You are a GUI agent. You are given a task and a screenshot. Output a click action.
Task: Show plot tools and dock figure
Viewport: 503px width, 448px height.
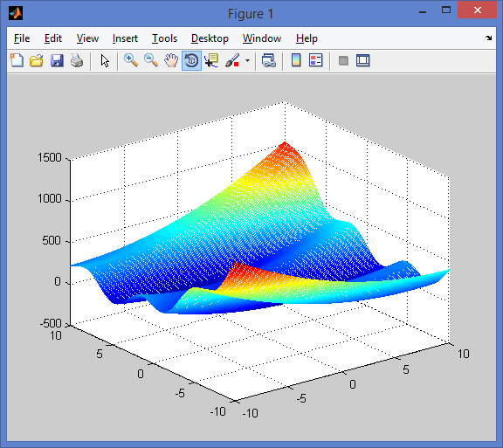(362, 60)
